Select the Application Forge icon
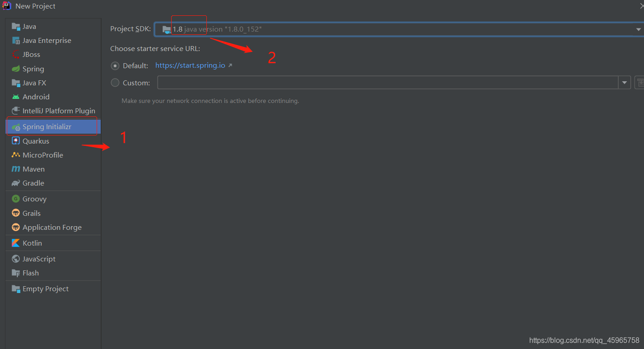This screenshot has height=349, width=644. point(16,228)
